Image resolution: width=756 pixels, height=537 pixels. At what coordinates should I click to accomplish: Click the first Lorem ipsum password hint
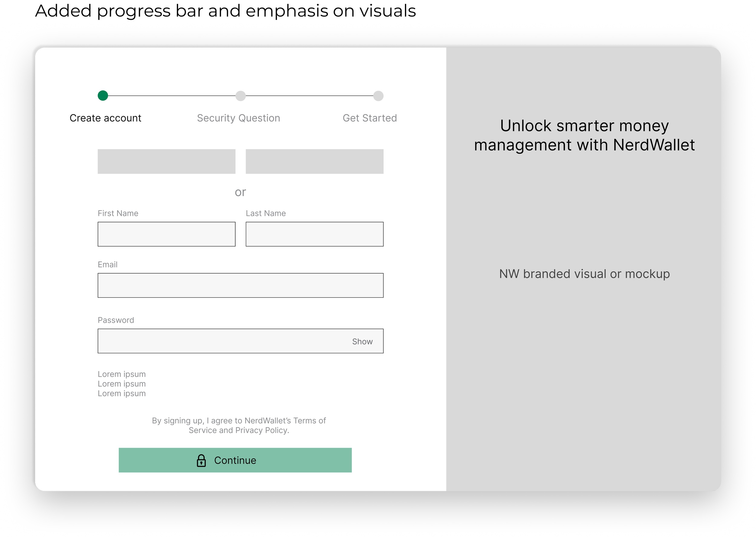pyautogui.click(x=122, y=374)
